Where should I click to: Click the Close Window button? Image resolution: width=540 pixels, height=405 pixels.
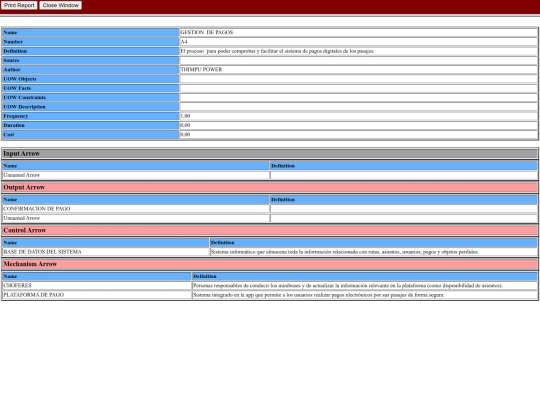(61, 5)
